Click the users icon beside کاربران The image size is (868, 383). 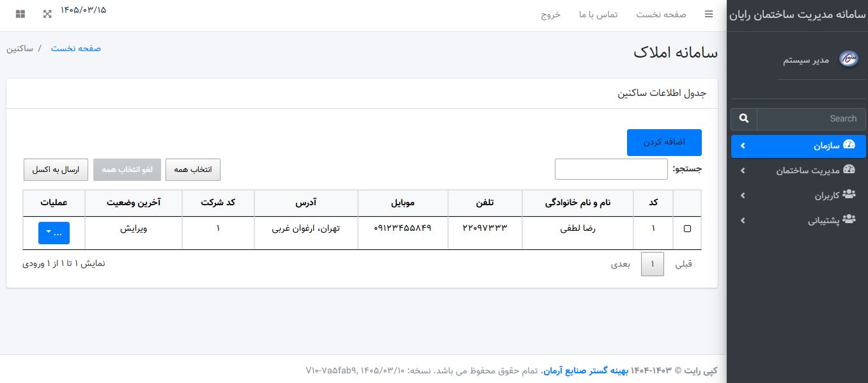[849, 194]
